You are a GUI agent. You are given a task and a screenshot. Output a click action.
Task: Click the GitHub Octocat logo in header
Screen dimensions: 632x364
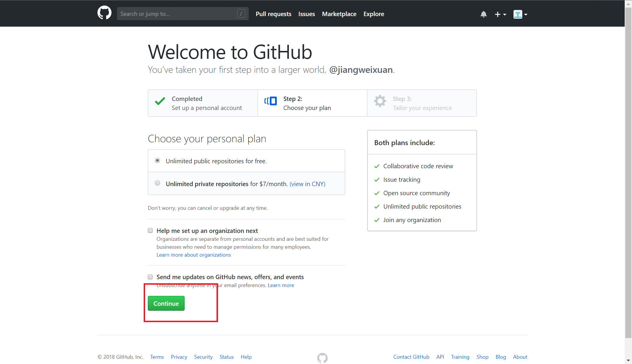[x=104, y=13]
